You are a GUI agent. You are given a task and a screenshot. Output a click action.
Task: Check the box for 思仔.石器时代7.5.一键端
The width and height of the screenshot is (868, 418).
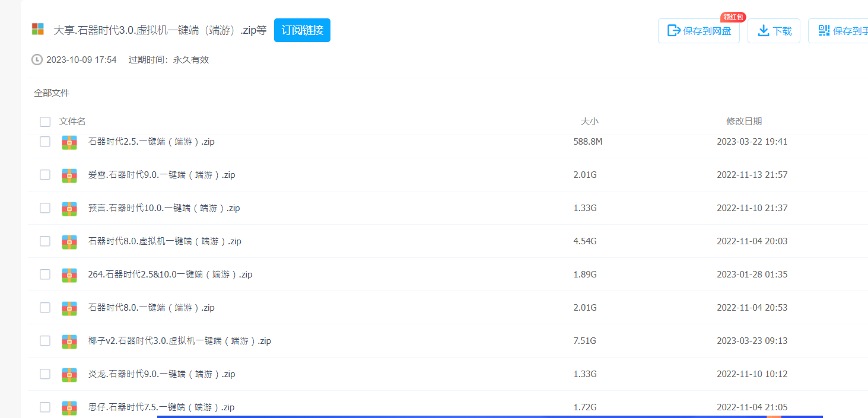(x=45, y=407)
